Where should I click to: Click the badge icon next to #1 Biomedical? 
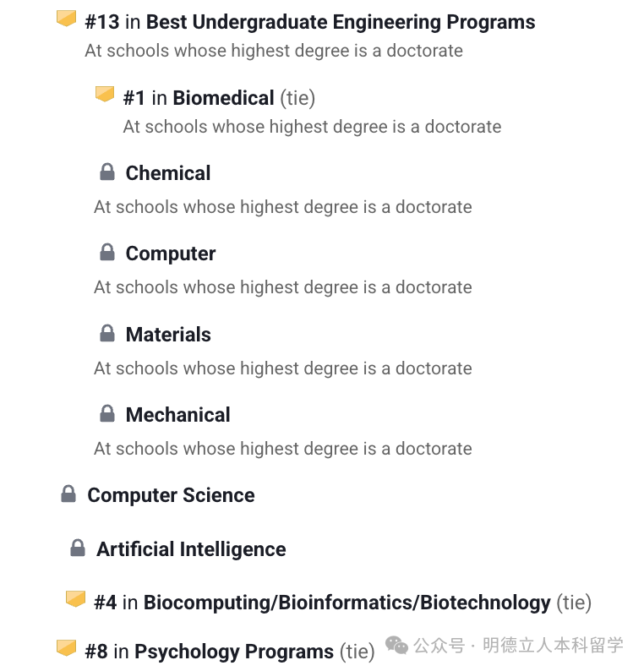coord(105,95)
